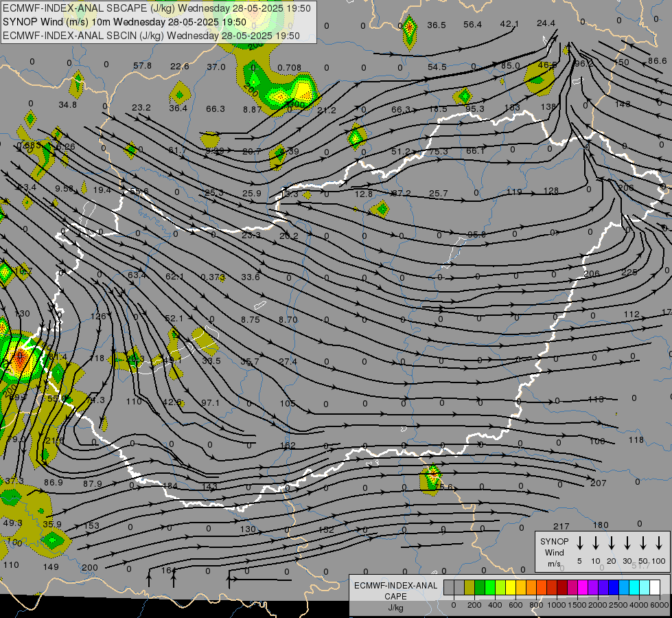This screenshot has height=618, width=672.
Task: Click the '200' tick label under colorbar
Action: (474, 605)
